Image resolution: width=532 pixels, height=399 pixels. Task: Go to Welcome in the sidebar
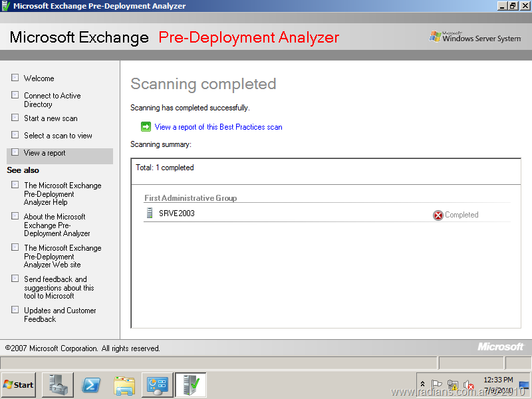tap(39, 78)
